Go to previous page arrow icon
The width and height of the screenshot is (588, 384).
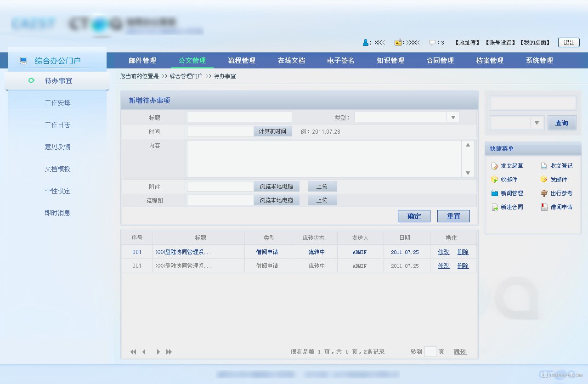point(144,352)
